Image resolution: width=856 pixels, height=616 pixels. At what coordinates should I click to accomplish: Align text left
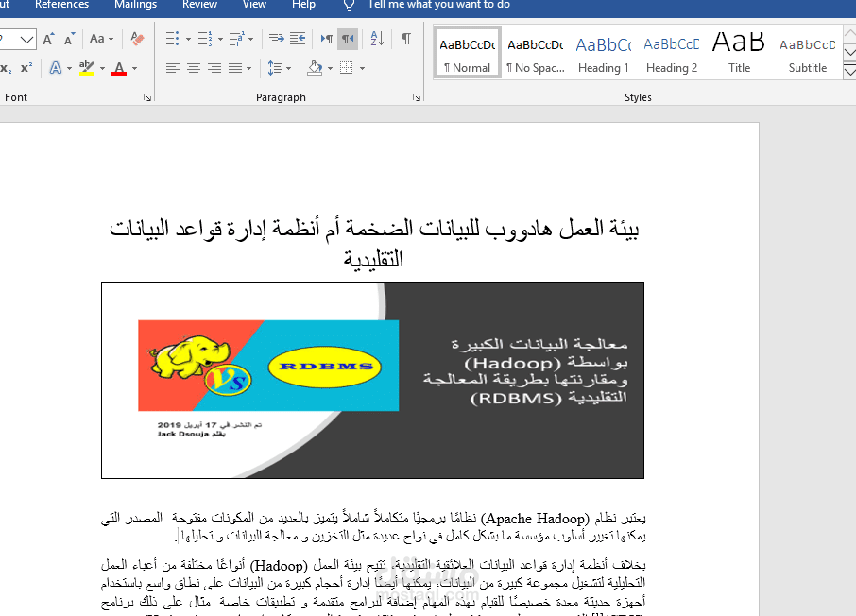(x=173, y=68)
